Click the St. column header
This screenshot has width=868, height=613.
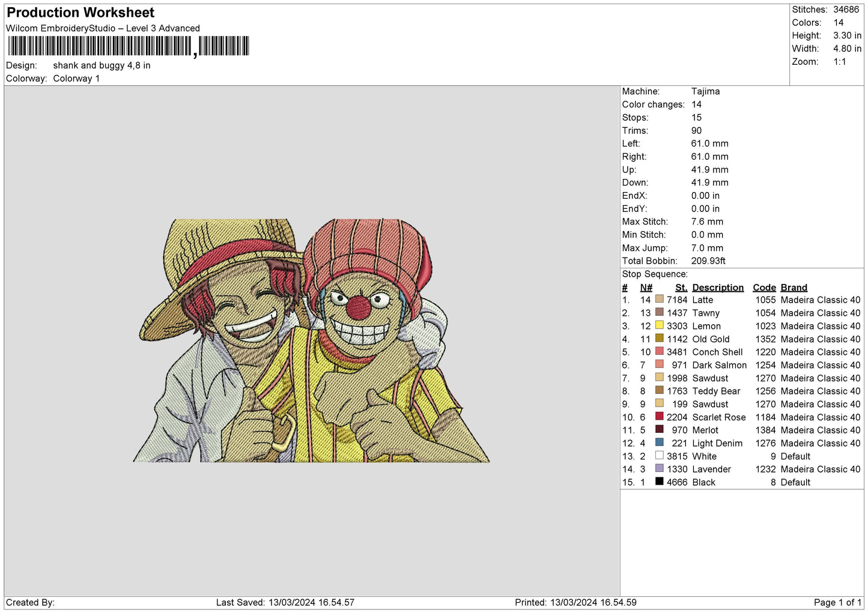[x=681, y=288]
